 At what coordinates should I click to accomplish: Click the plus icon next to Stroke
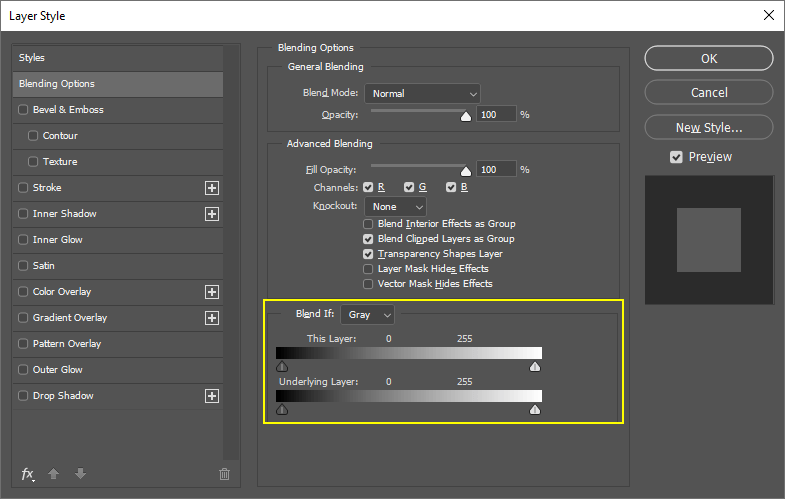tap(211, 188)
